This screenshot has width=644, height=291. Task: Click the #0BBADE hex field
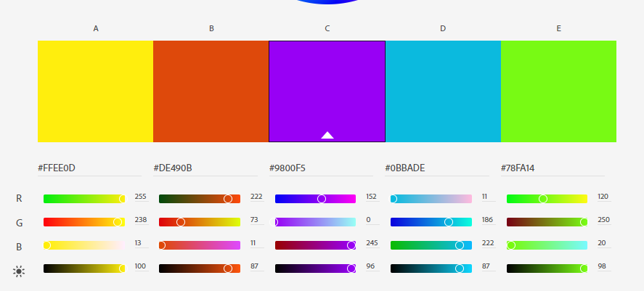(437, 168)
